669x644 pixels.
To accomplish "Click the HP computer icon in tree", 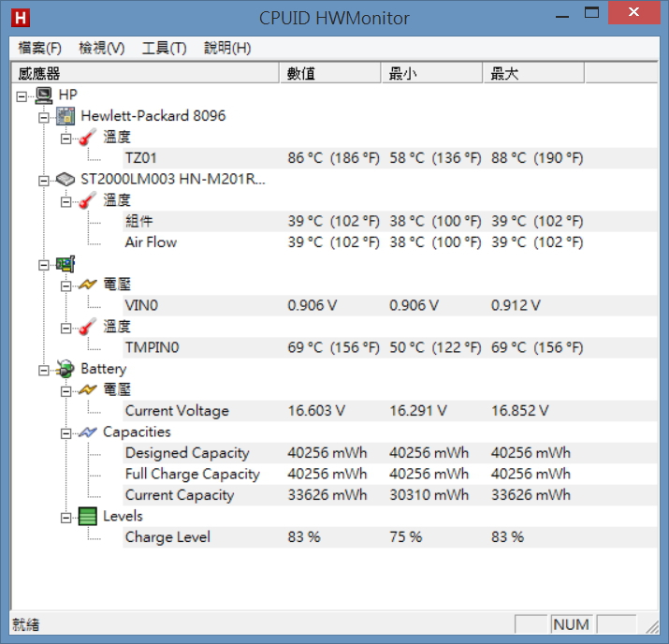I will pos(44,95).
